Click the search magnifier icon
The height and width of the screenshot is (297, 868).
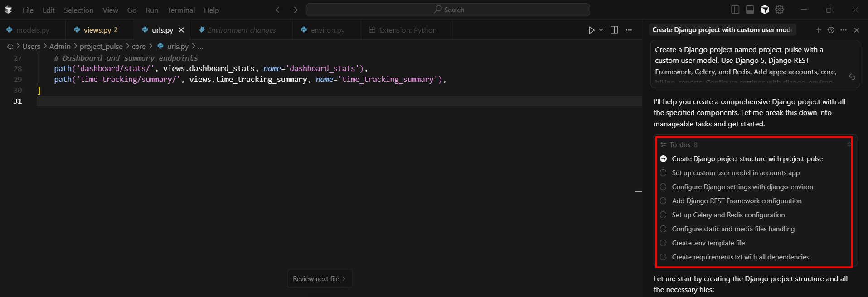click(x=437, y=10)
